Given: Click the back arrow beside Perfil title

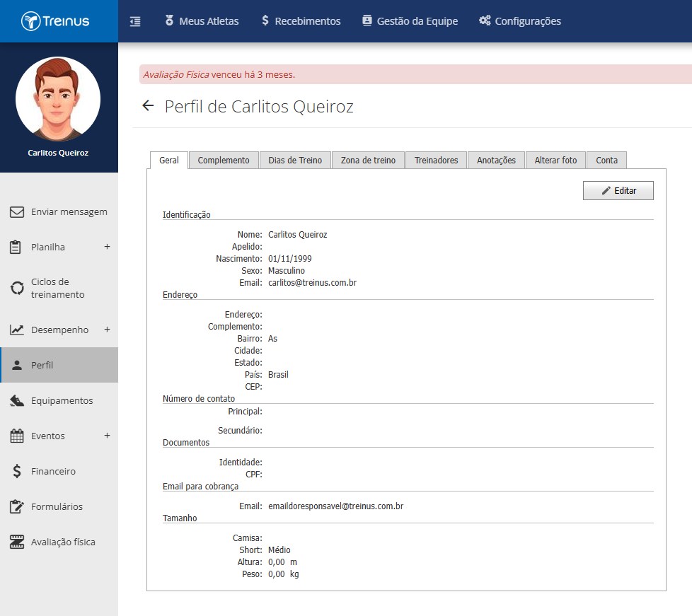Looking at the screenshot, I should tap(148, 105).
